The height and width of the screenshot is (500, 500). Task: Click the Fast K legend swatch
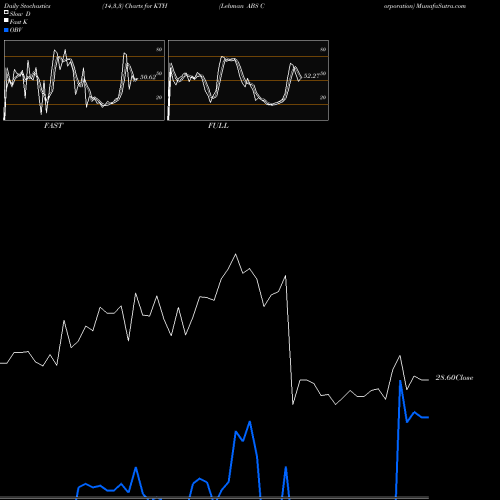click(6, 20)
